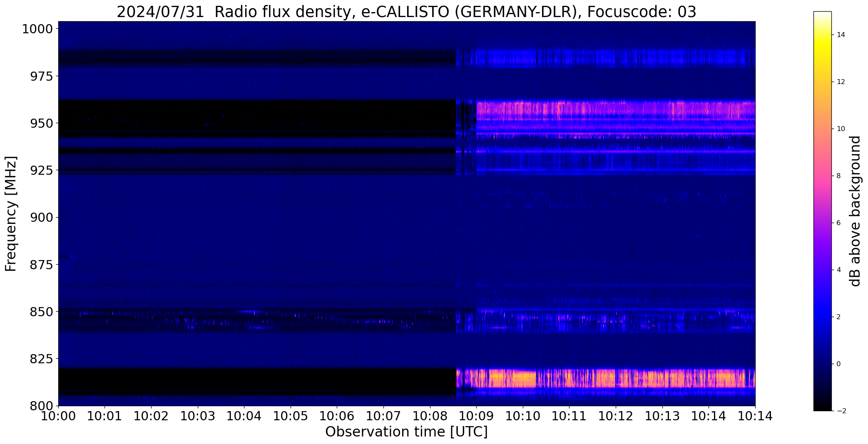Click the 10:07 time tick label
The height and width of the screenshot is (444, 868).
[383, 416]
